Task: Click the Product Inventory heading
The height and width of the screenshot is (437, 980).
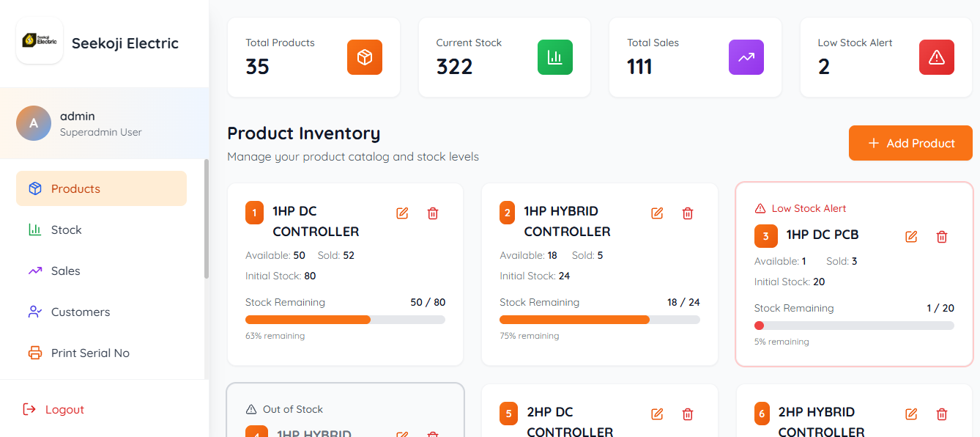Action: 304,133
